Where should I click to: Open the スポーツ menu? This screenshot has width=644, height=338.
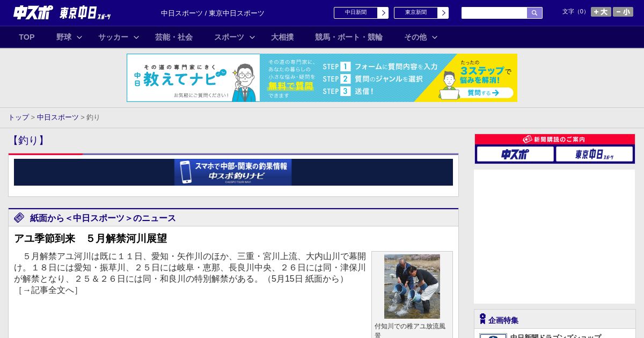pyautogui.click(x=229, y=37)
